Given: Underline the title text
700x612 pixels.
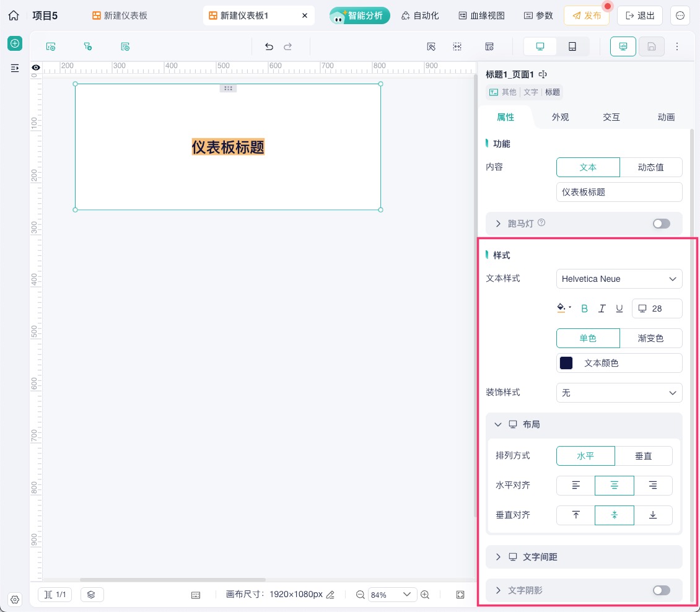Looking at the screenshot, I should coord(619,308).
